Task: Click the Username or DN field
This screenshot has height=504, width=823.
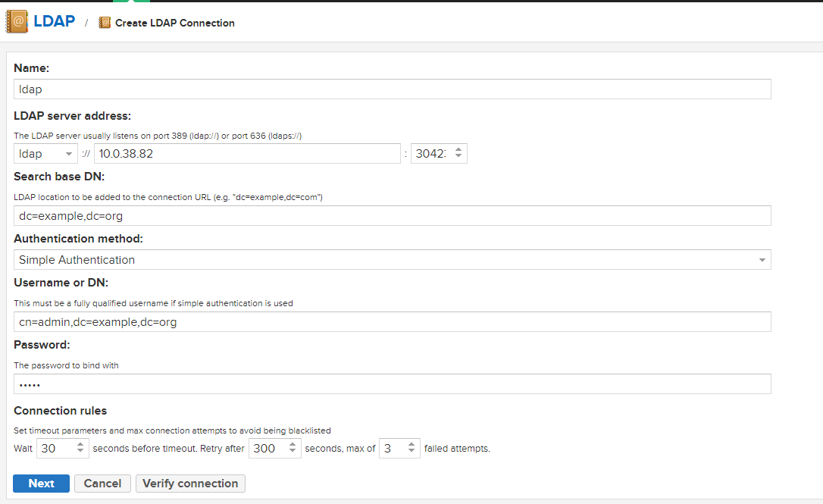Action: click(393, 322)
